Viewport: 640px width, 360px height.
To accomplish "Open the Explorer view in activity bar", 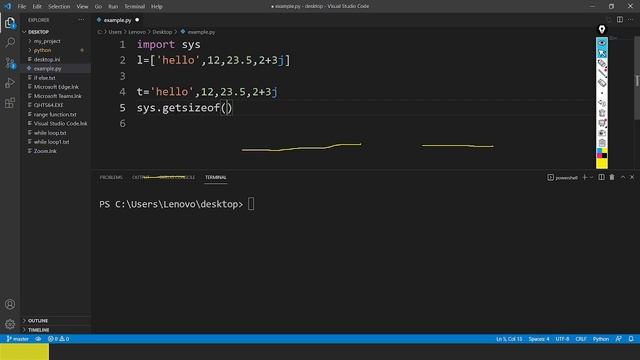I will (10, 23).
